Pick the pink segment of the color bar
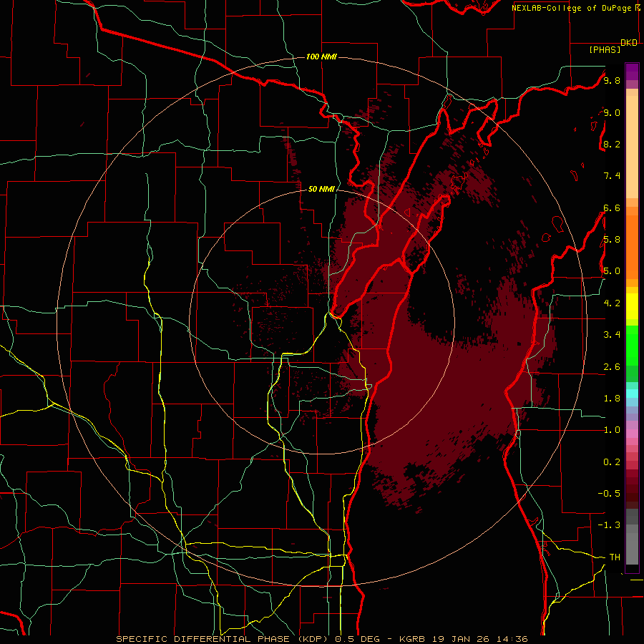The height and width of the screenshot is (644, 644). (632, 434)
